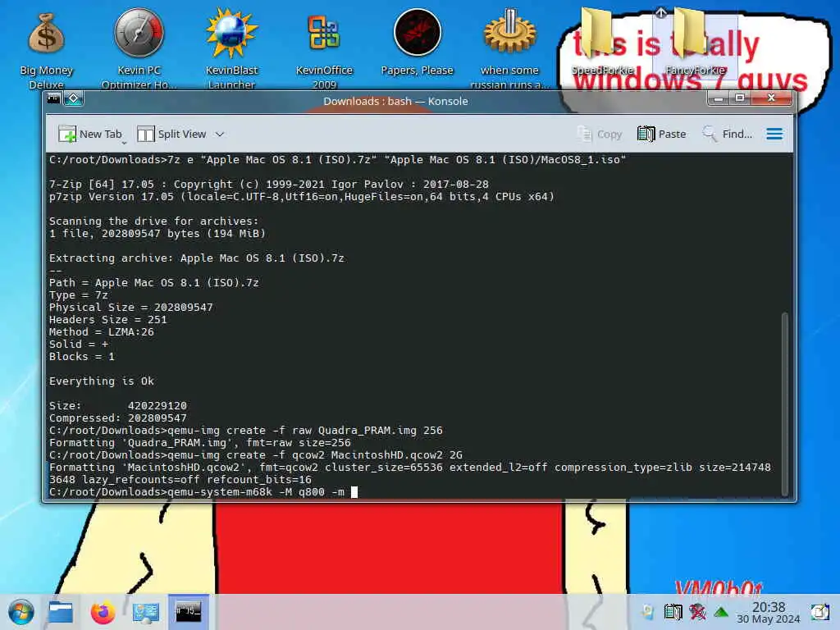Click the terminal cursor at command prompt
The height and width of the screenshot is (630, 840).
point(354,492)
